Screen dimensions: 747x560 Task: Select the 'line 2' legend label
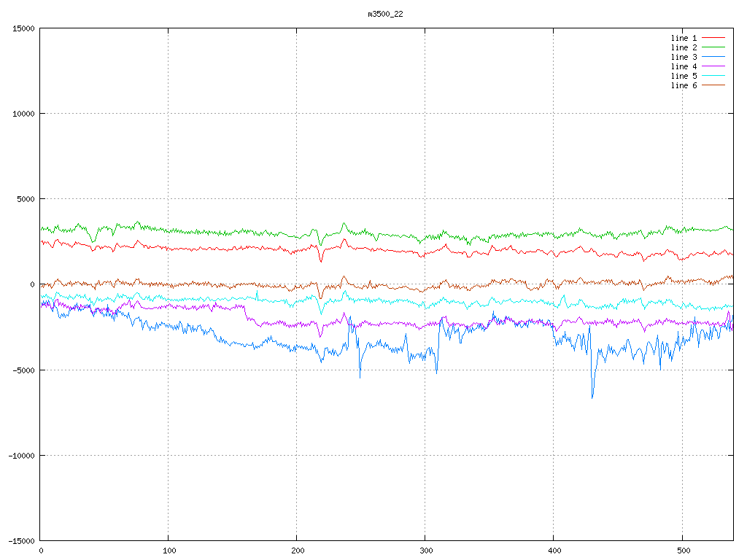[x=684, y=47]
